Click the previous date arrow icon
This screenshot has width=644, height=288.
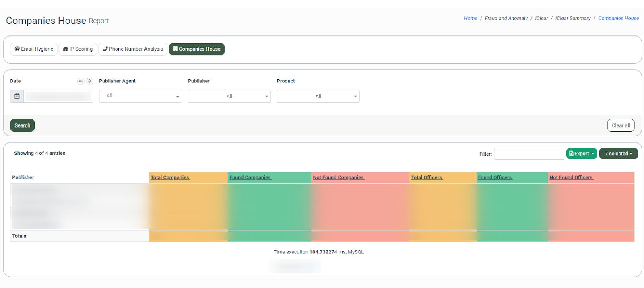tap(81, 81)
